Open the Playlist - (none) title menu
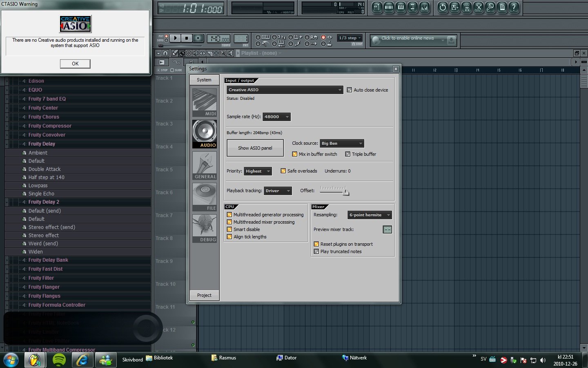Image resolution: width=588 pixels, height=368 pixels. (x=259, y=53)
